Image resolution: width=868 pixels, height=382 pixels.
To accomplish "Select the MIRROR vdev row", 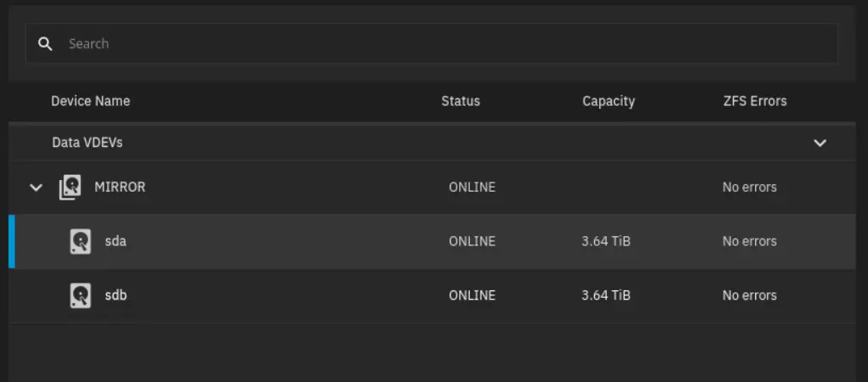I will (433, 187).
